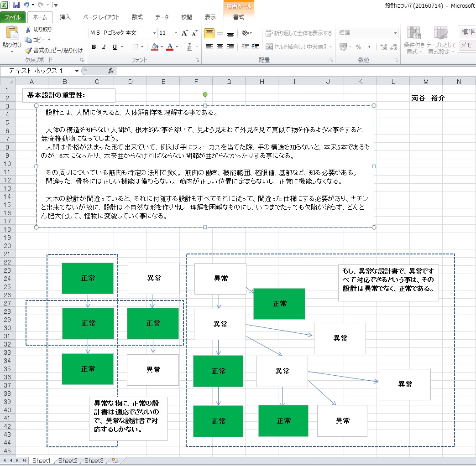Click the Cut (切り取り) scissors icon
Viewport: 476px width, 466px height.
click(x=28, y=30)
